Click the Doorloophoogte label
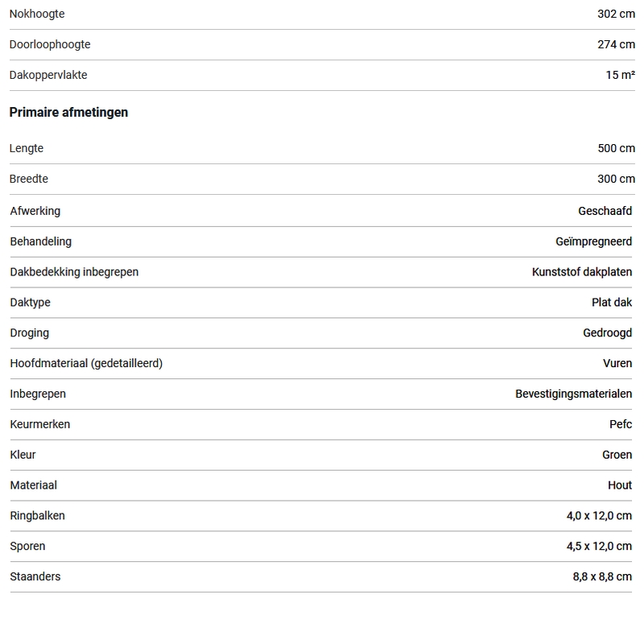Image resolution: width=644 pixels, height=644 pixels. 50,45
